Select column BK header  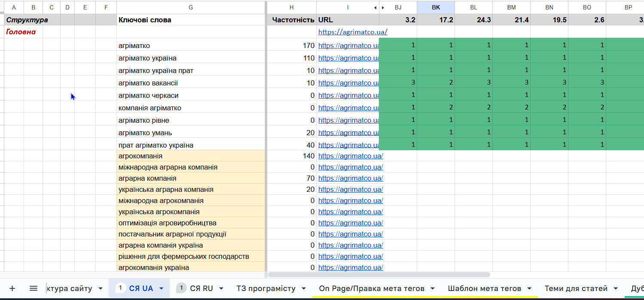436,7
